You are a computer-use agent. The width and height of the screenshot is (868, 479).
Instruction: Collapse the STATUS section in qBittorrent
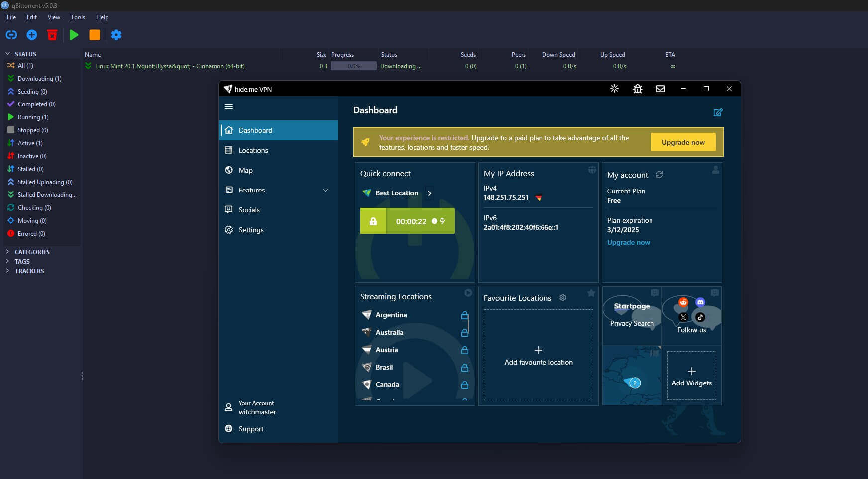coord(7,54)
